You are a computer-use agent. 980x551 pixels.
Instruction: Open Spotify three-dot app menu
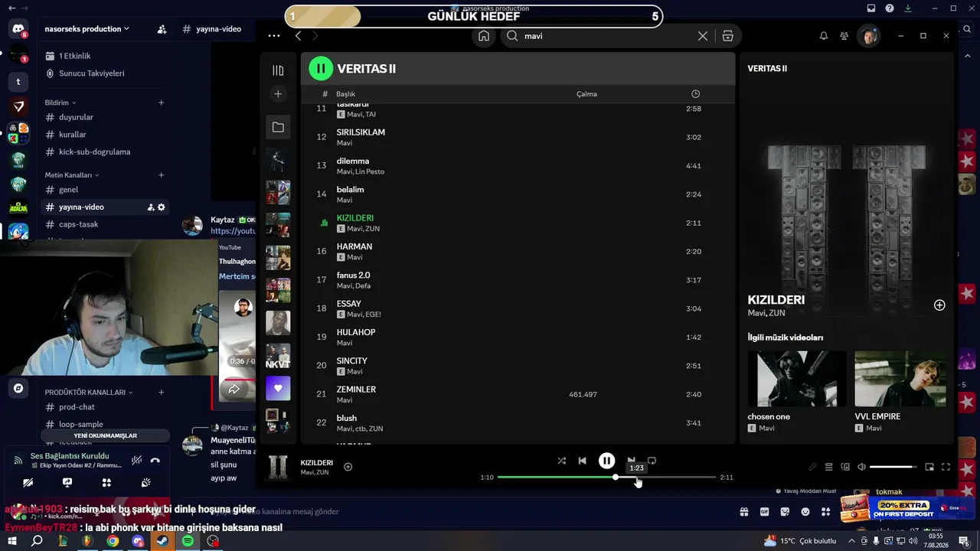[274, 36]
